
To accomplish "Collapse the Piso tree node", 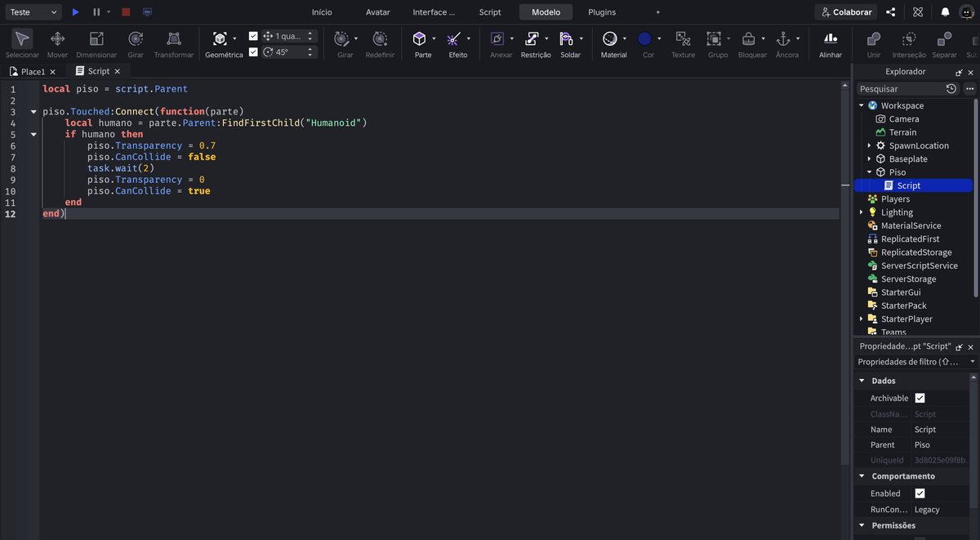I will 869,172.
